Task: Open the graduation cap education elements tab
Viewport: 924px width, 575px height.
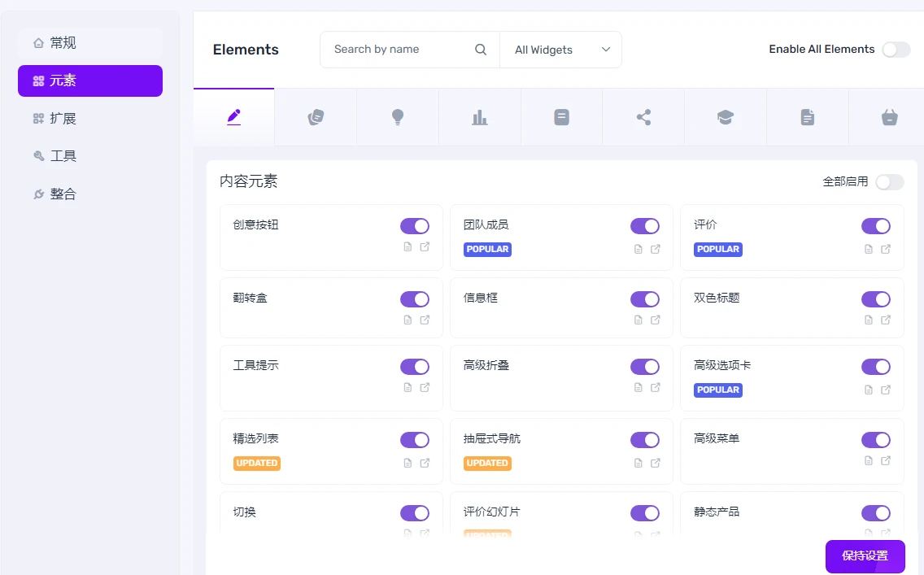Action: 725,116
